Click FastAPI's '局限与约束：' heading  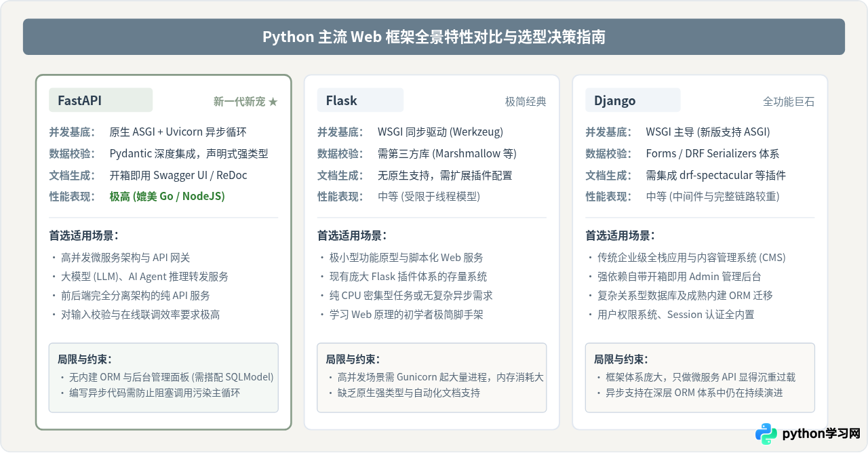tap(85, 359)
